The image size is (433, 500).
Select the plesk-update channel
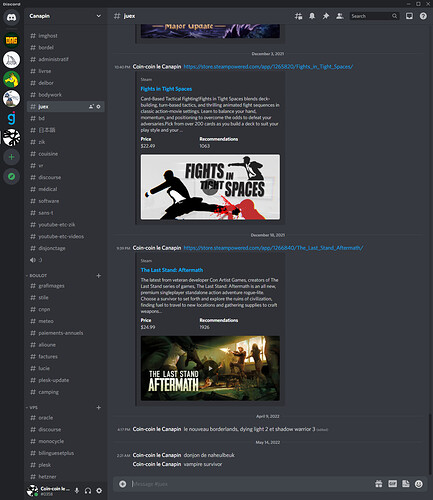click(65, 380)
